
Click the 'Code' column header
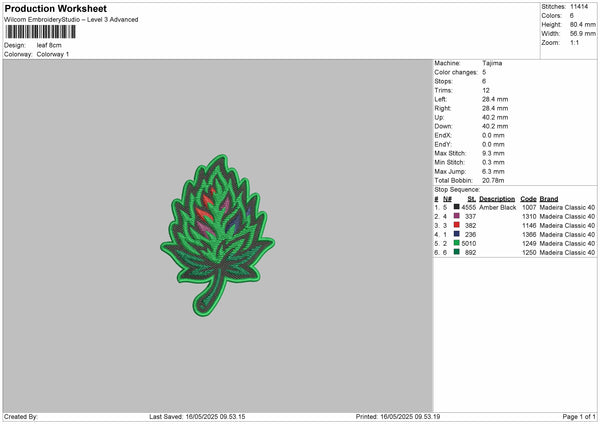[x=528, y=199]
